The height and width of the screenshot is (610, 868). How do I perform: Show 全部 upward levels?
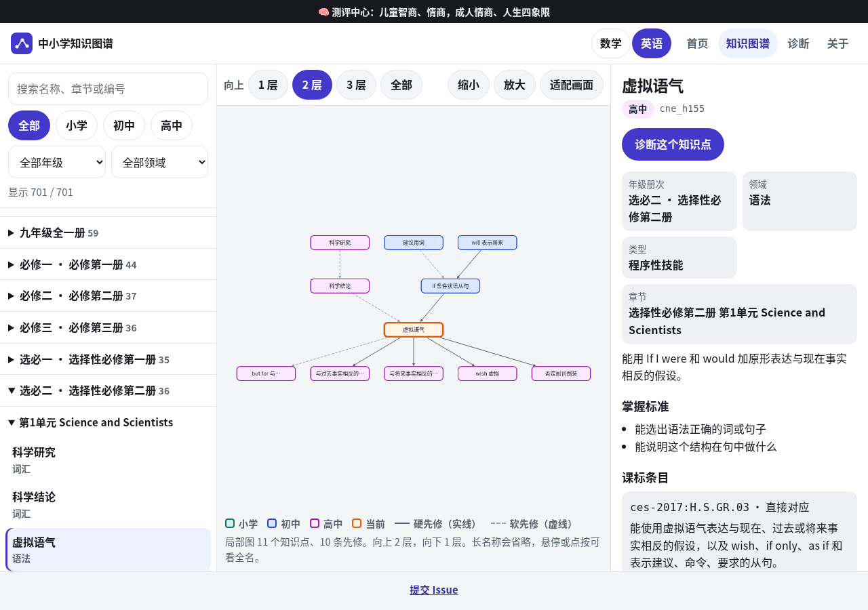click(x=401, y=85)
